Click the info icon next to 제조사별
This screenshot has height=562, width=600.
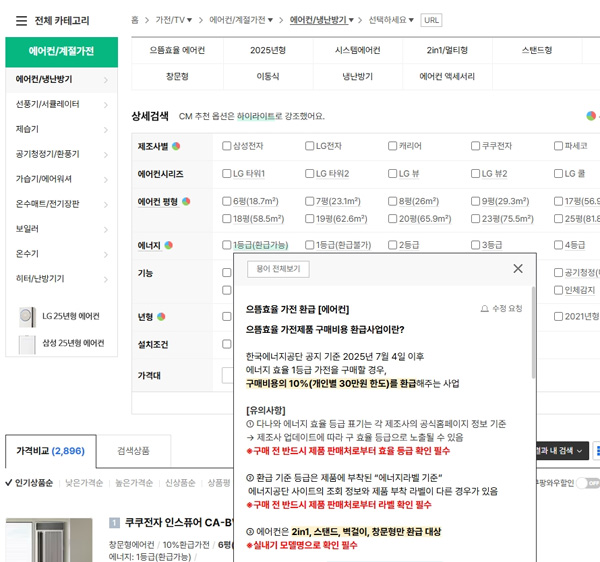click(176, 146)
